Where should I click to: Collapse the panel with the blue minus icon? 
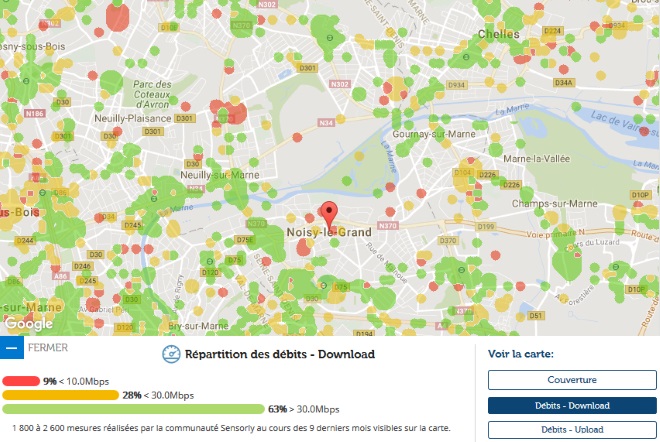pyautogui.click(x=12, y=348)
